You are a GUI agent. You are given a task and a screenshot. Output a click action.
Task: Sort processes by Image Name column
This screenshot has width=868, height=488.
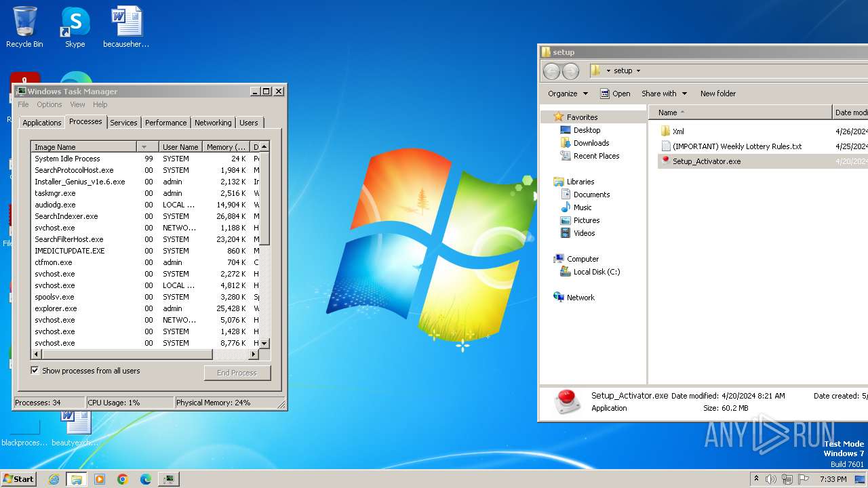(83, 147)
